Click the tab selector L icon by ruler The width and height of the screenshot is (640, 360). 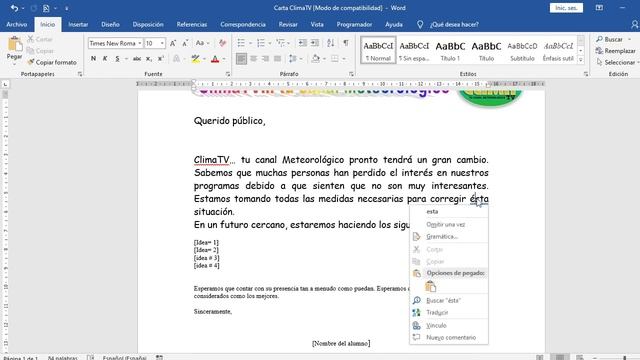[5, 84]
